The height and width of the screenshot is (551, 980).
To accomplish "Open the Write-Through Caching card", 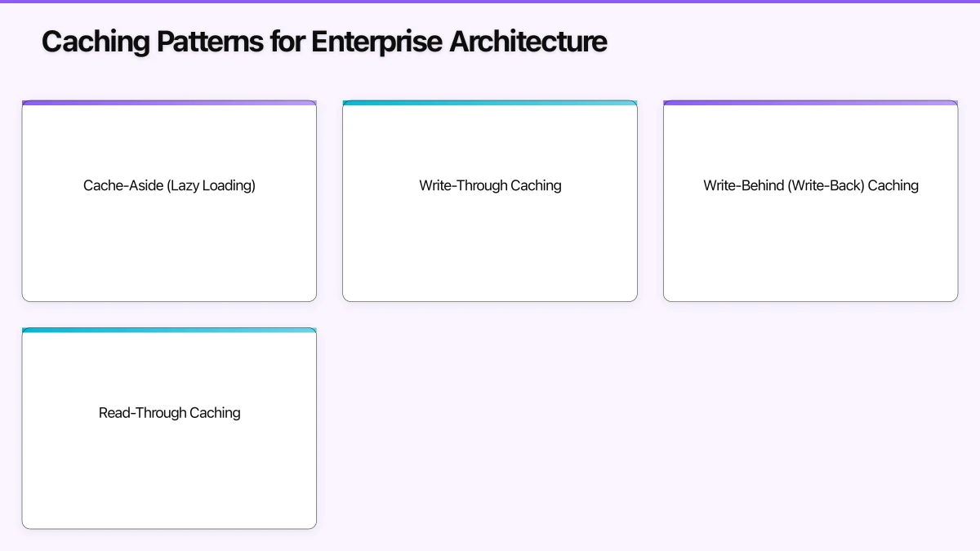I will coord(490,202).
